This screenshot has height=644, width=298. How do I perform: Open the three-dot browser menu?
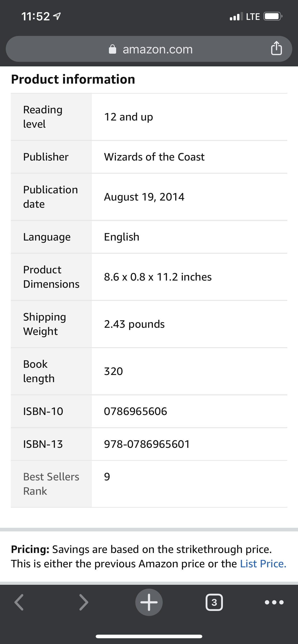coord(274,602)
